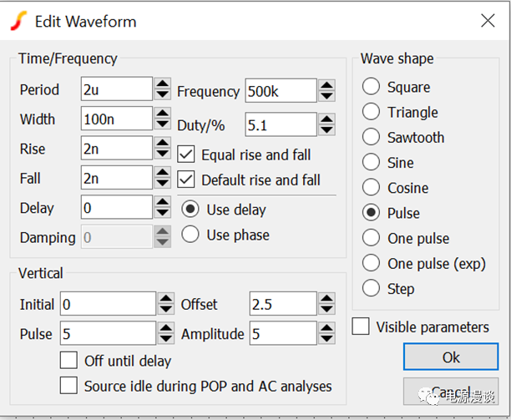Toggle Visible parameters checkbox

361,327
